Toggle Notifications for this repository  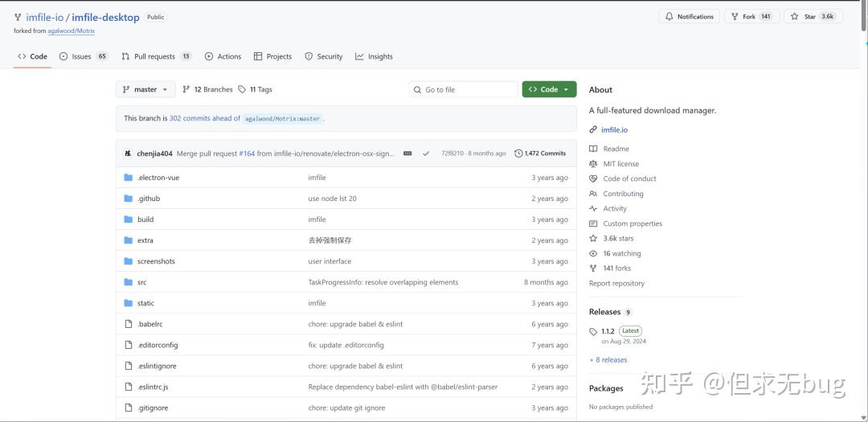(x=690, y=17)
